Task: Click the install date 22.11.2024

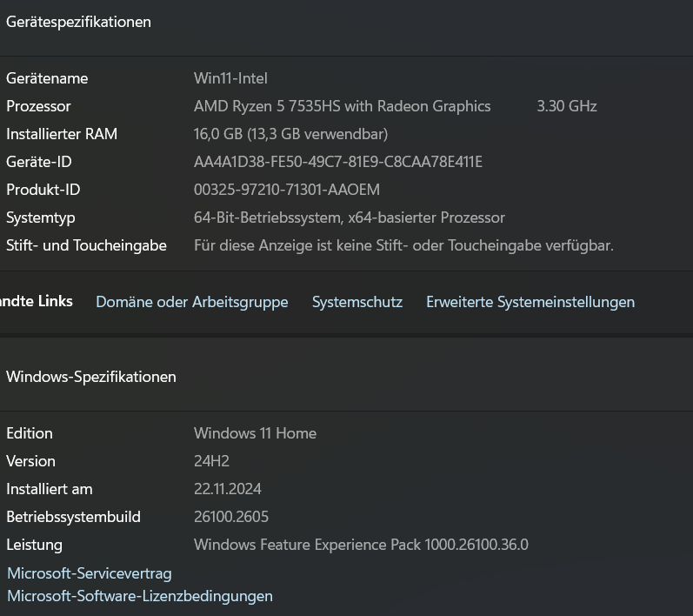Action: point(227,489)
